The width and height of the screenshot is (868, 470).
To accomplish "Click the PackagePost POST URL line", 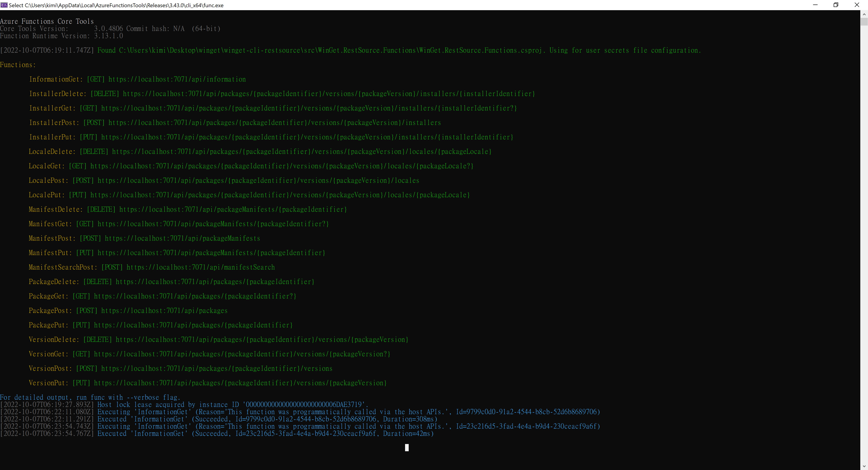I will click(x=128, y=311).
